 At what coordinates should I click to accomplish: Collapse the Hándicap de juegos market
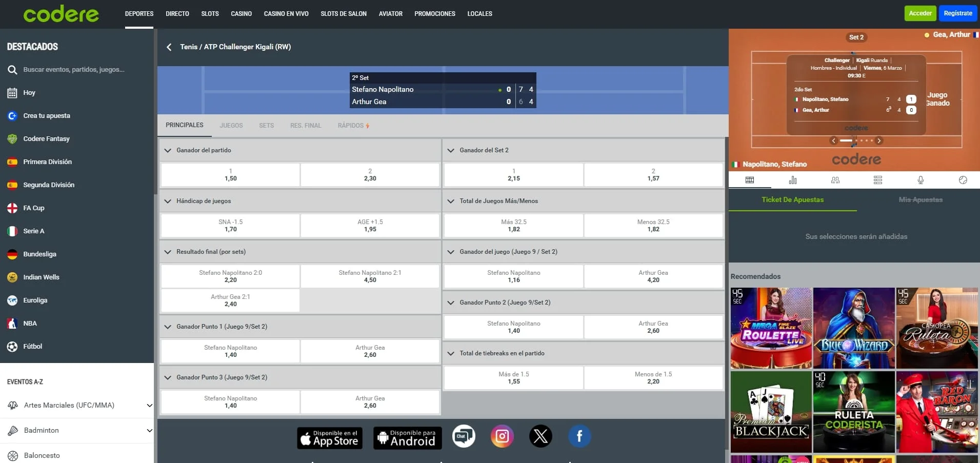[x=168, y=201]
